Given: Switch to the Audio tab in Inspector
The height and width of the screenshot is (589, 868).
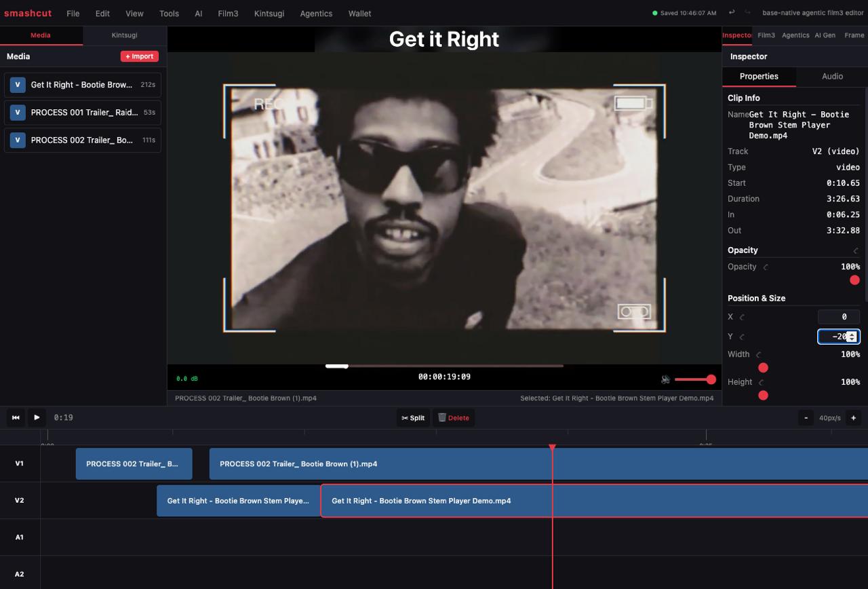Looking at the screenshot, I should coord(832,76).
